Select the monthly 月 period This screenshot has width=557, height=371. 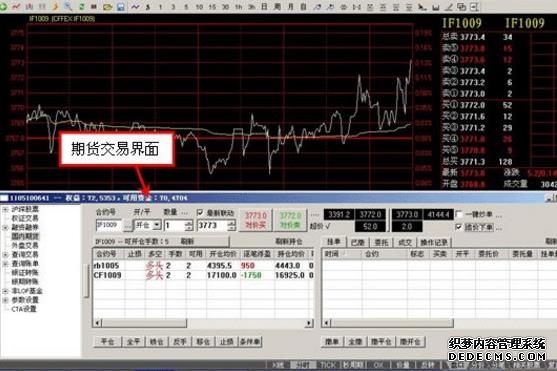coord(291,6)
